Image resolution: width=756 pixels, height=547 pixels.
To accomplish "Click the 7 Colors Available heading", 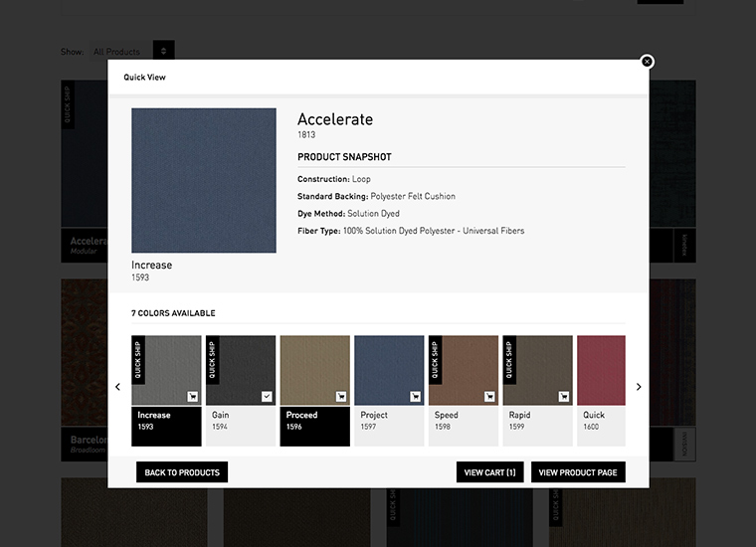I will coord(173,313).
